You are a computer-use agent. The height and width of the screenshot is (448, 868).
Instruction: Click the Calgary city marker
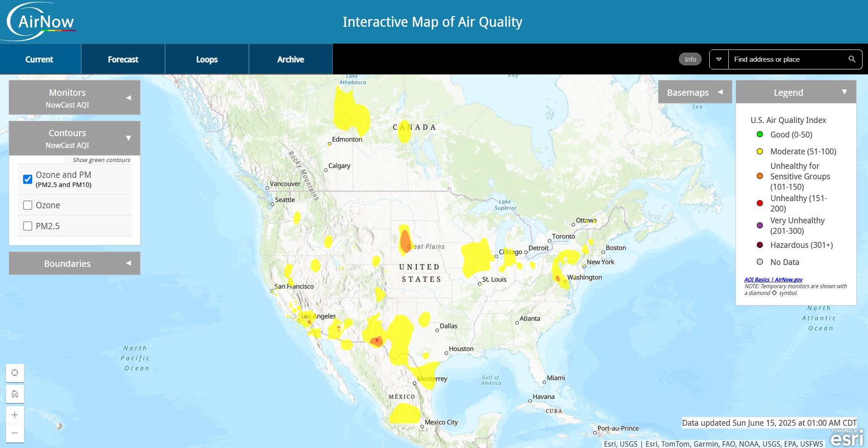point(326,170)
